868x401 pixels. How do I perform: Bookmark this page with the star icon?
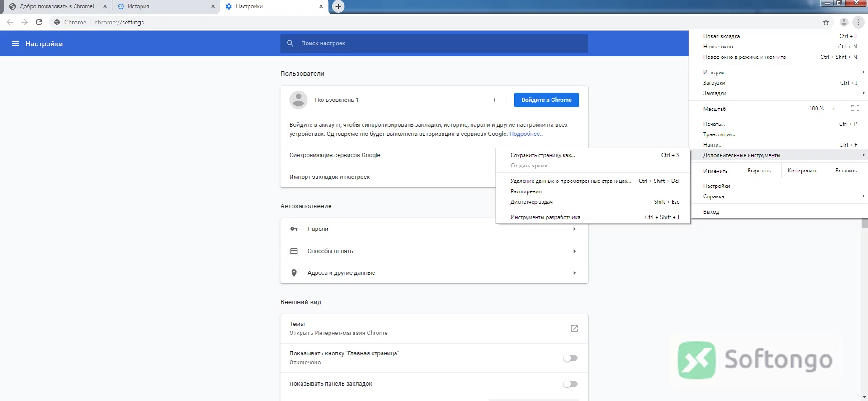click(x=826, y=22)
